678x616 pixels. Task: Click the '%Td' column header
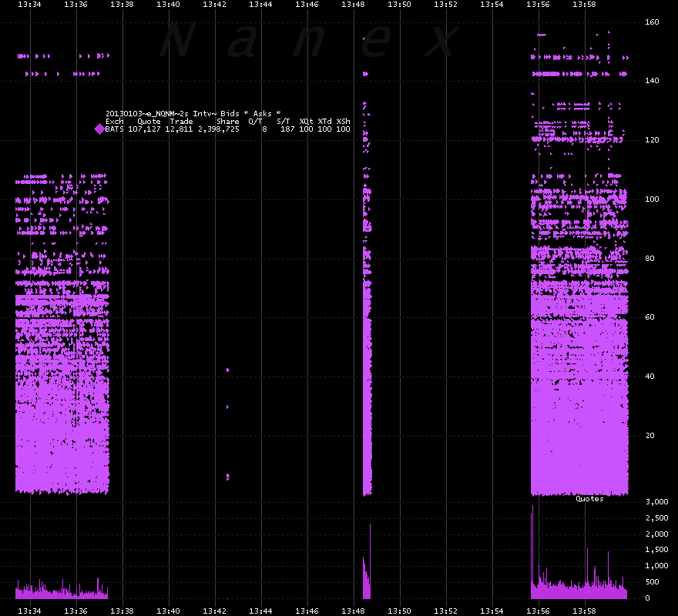point(324,122)
